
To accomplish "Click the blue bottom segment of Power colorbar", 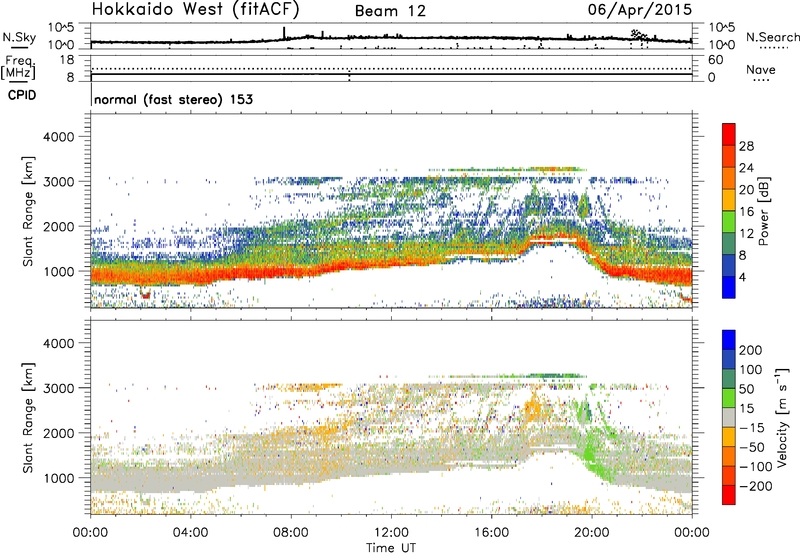I will point(729,288).
